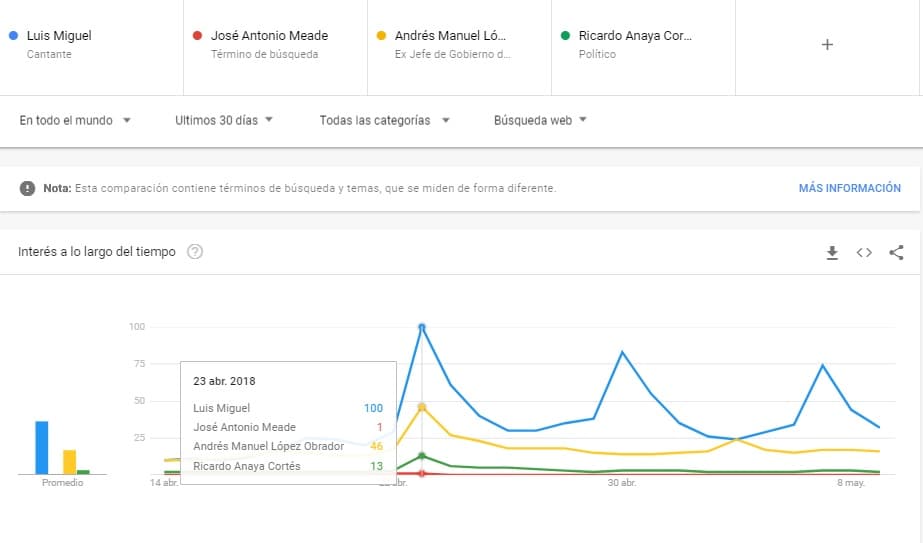Share the interest over time chart
This screenshot has height=543, width=923.
point(896,253)
